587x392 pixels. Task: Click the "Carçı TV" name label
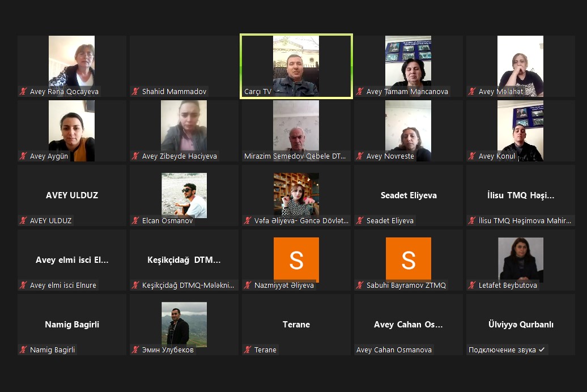(258, 91)
